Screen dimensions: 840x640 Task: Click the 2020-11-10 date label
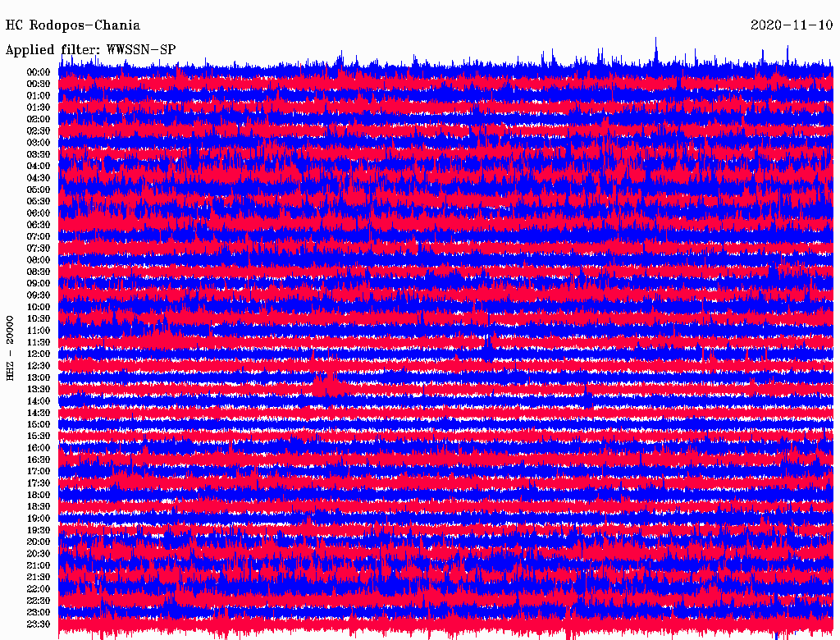(792, 25)
